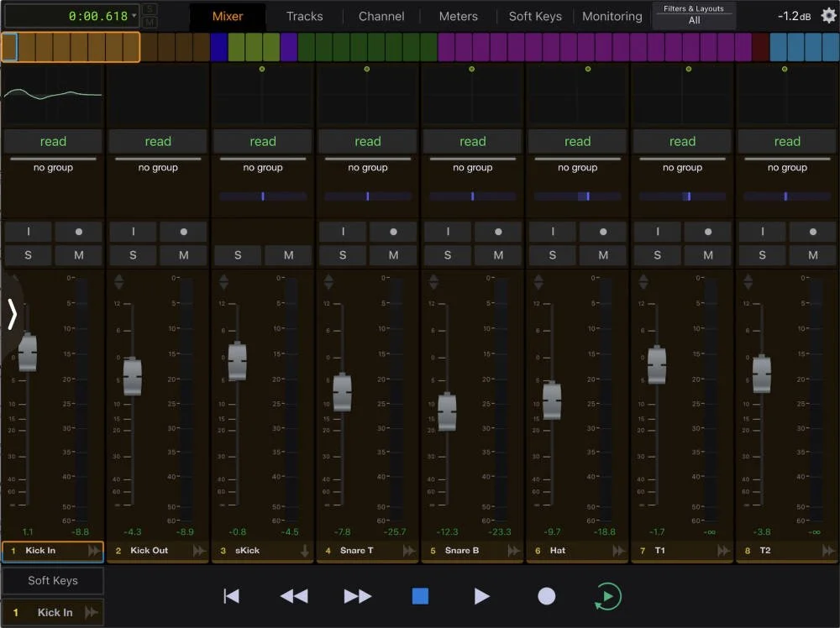Click the double-arrow icon on Snare B track name
840x628 pixels.
(513, 551)
